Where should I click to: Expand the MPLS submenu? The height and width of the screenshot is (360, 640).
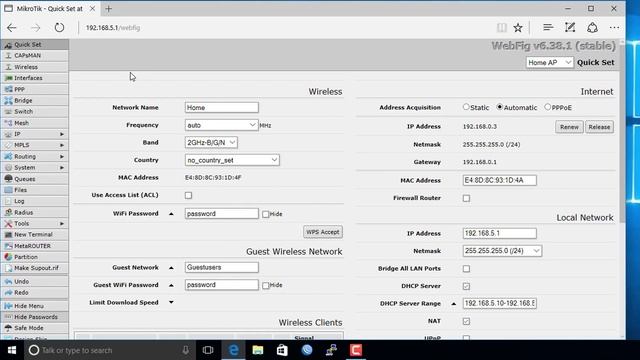tap(62, 145)
